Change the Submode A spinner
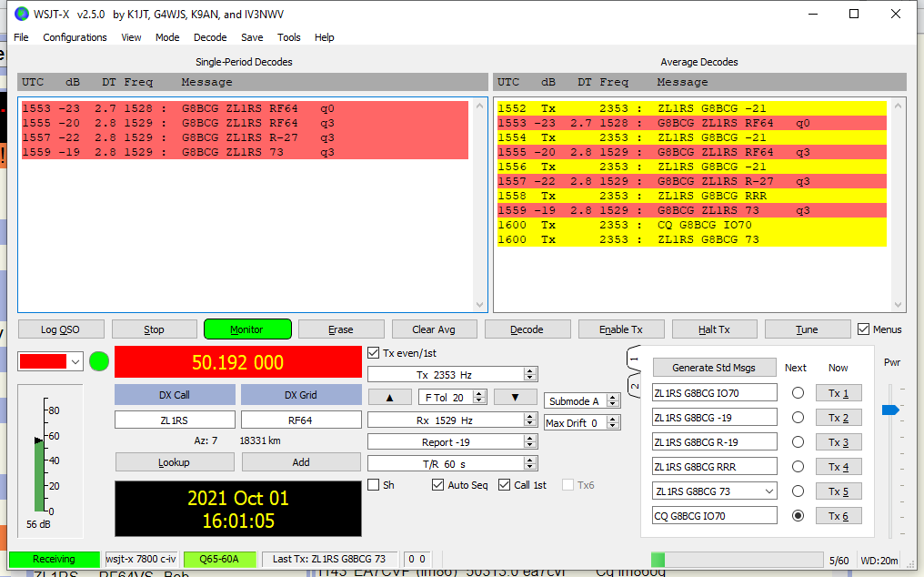 pyautogui.click(x=613, y=401)
